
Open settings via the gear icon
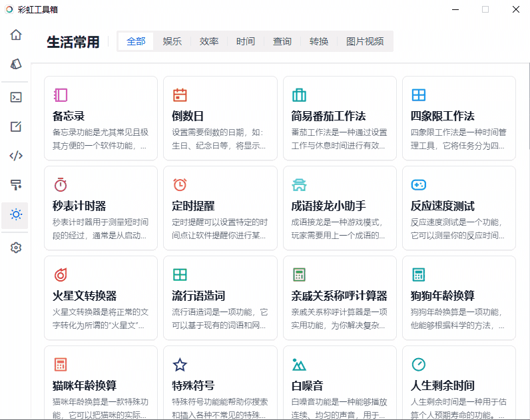16,248
